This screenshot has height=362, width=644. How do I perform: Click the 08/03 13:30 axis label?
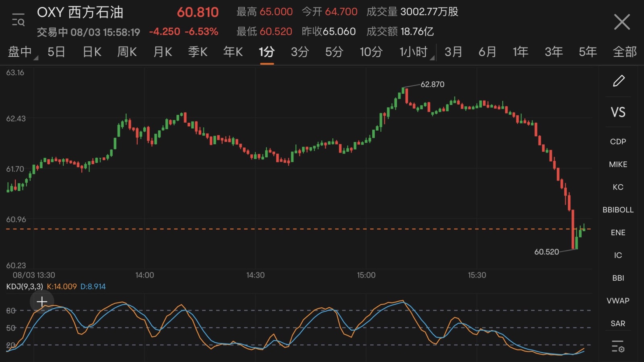tap(34, 275)
